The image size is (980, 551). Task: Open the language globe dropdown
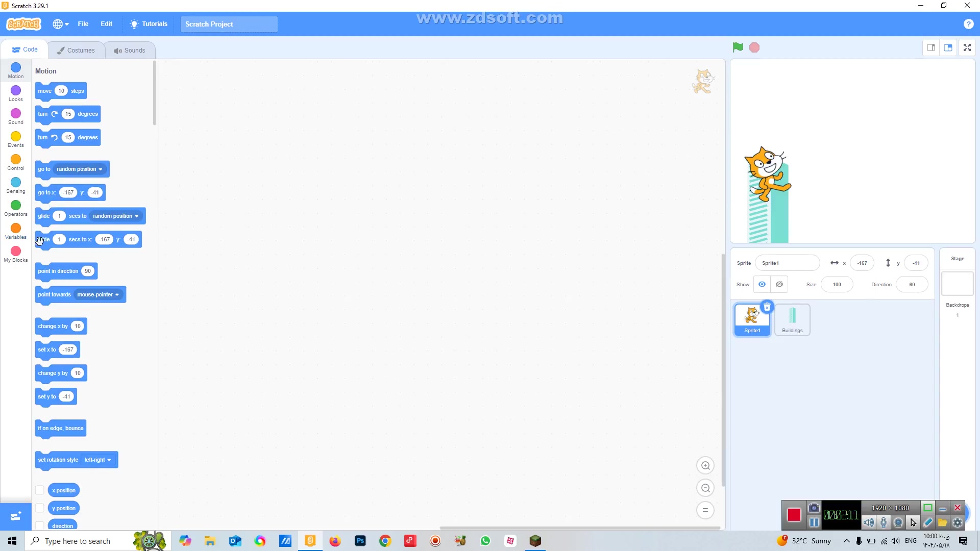pos(60,24)
